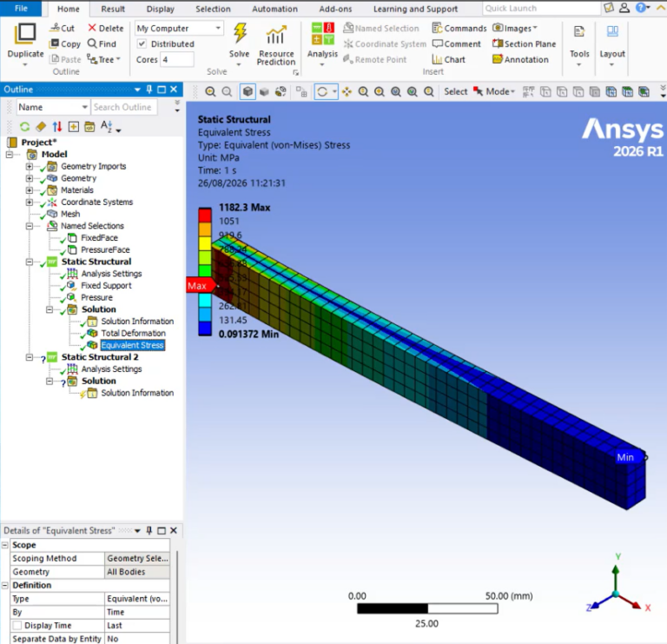Open the Mode selection dropdown

[500, 91]
